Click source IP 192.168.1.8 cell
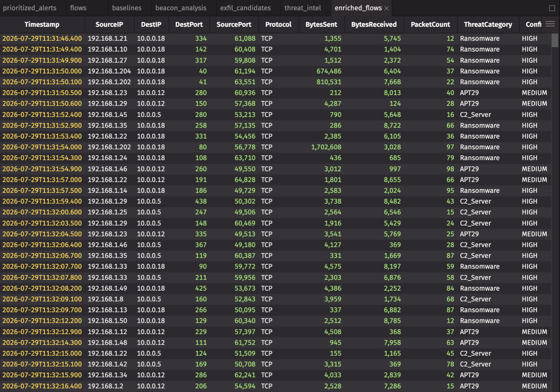This screenshot has height=392, width=560. [109, 299]
